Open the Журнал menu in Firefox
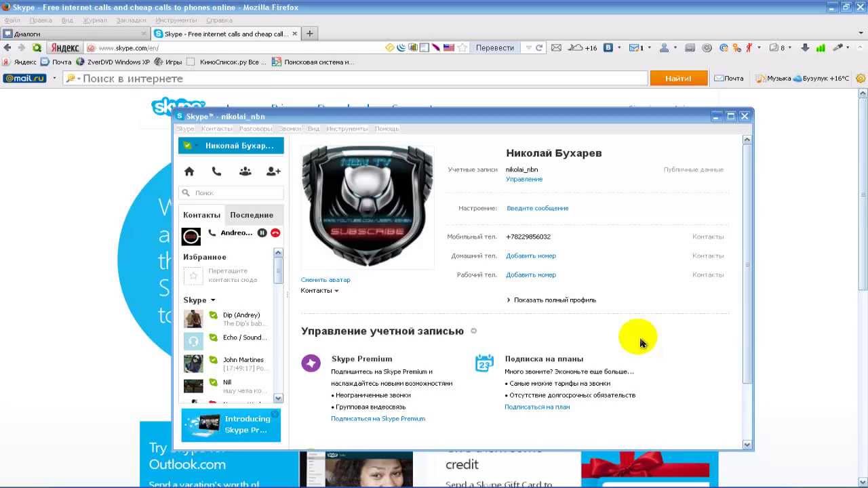This screenshot has height=488, width=868. (x=95, y=20)
